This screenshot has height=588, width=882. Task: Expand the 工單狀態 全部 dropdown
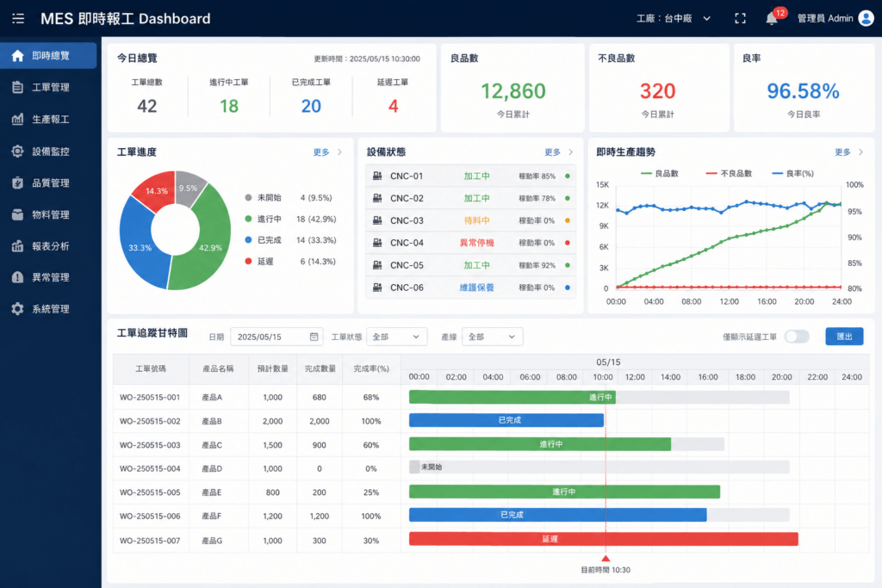tap(396, 337)
